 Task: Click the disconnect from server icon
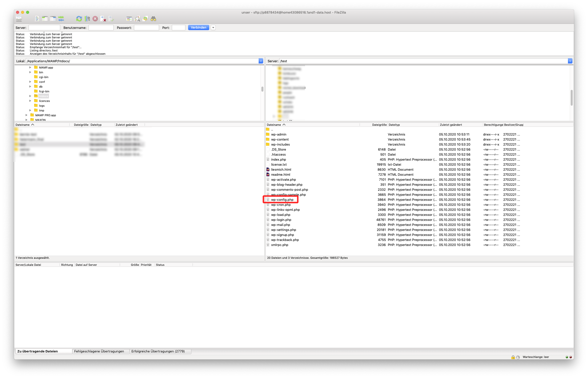tap(103, 19)
